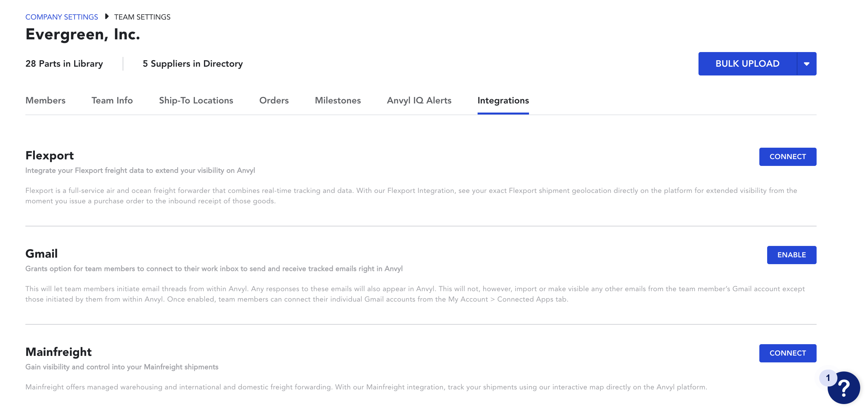Image resolution: width=868 pixels, height=419 pixels.
Task: Switch to the Orders tab
Action: point(274,101)
